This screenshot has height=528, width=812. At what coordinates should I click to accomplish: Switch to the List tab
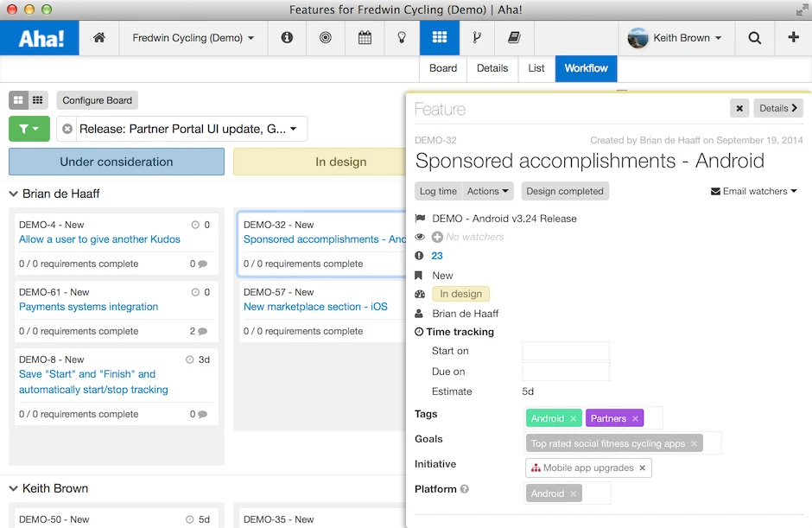click(536, 68)
